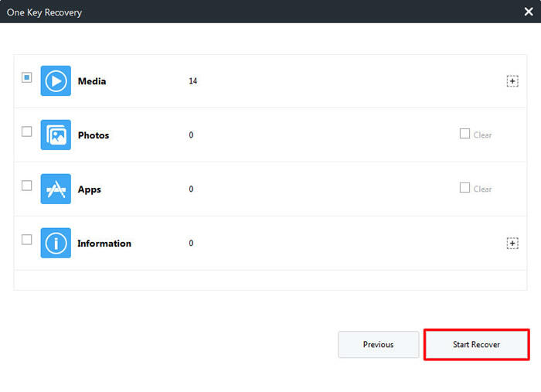
Task: Click the Photos label text
Action: pyautogui.click(x=94, y=135)
